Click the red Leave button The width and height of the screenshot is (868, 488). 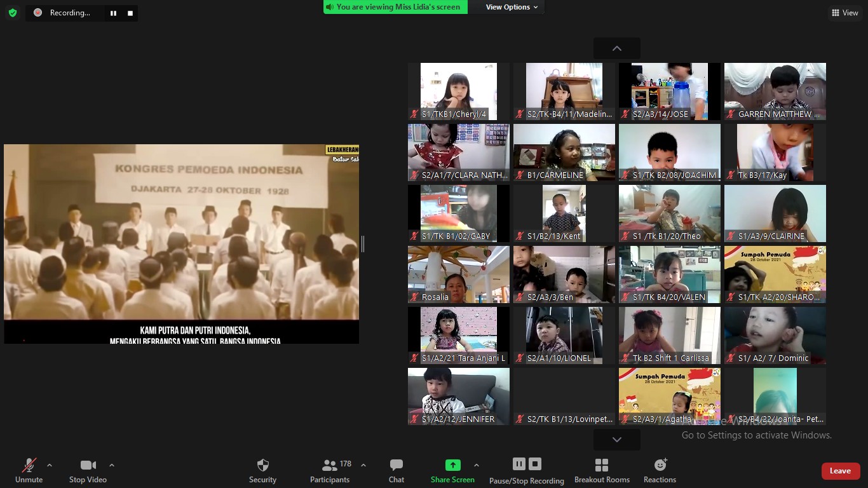tap(840, 471)
